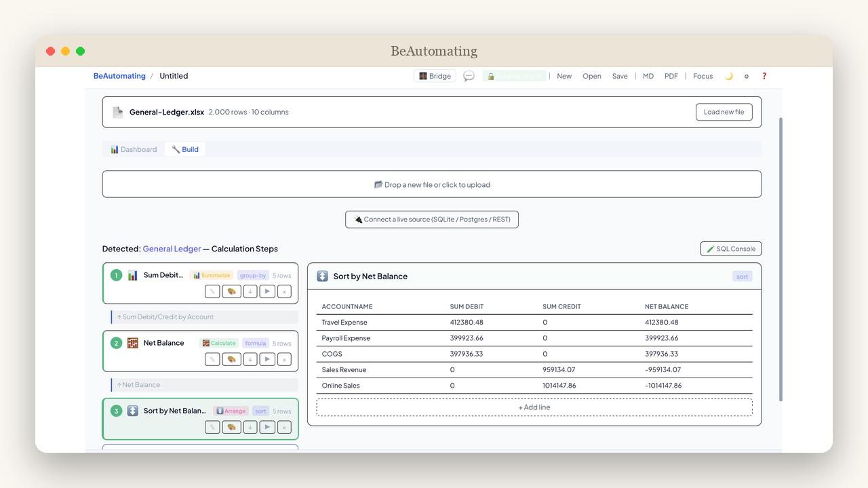Click Open in the top toolbar
Viewport: 868px width, 488px height.
coord(592,76)
